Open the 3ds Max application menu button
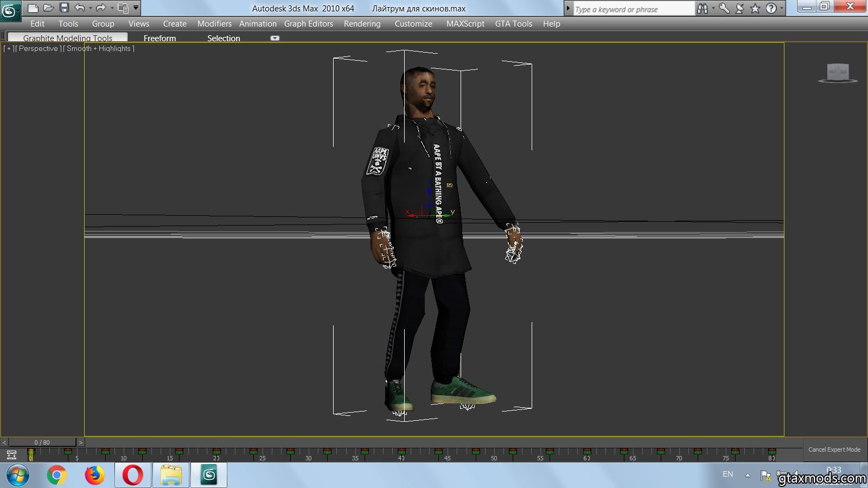The width and height of the screenshot is (868, 488). tap(10, 10)
